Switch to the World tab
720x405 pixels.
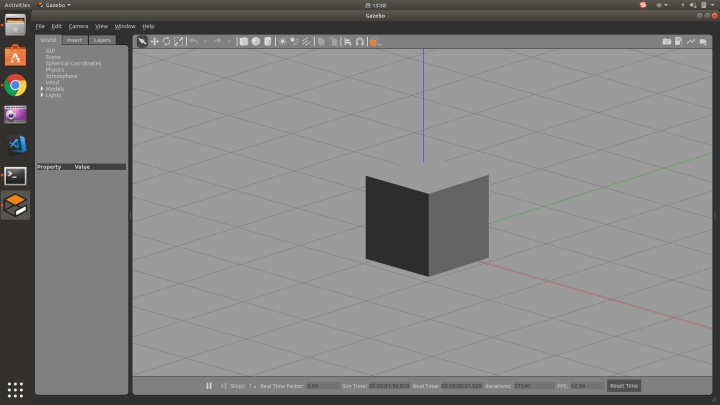pyautogui.click(x=48, y=40)
